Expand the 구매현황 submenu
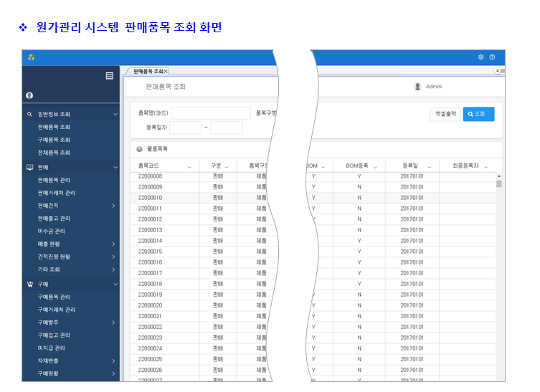 click(113, 373)
